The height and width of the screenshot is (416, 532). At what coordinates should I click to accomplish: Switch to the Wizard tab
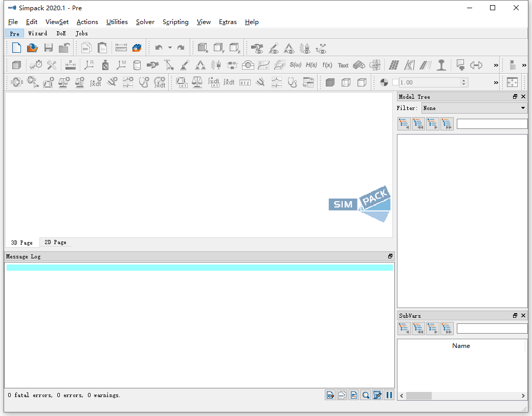[x=38, y=33]
